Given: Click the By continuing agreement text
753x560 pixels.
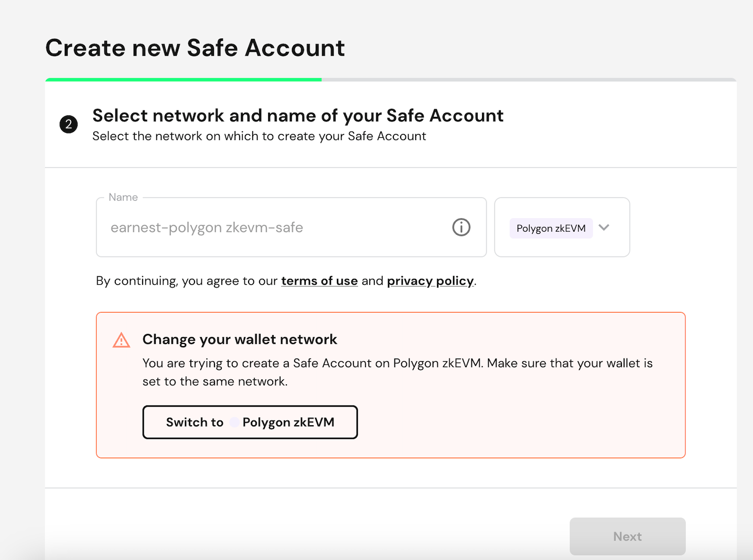Looking at the screenshot, I should pyautogui.click(x=187, y=281).
